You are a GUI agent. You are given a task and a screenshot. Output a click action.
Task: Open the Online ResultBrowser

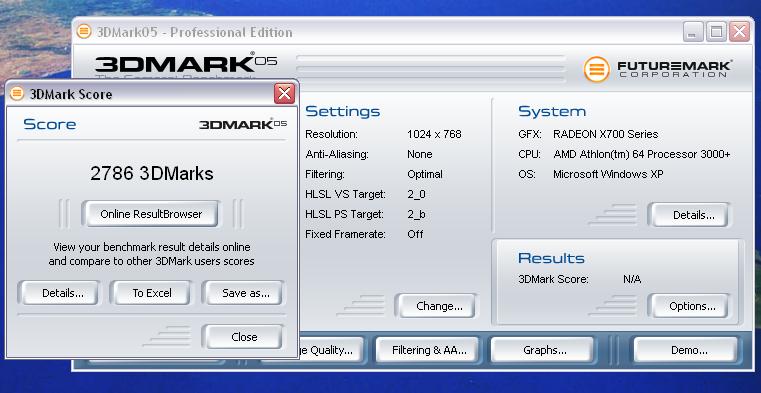click(151, 214)
